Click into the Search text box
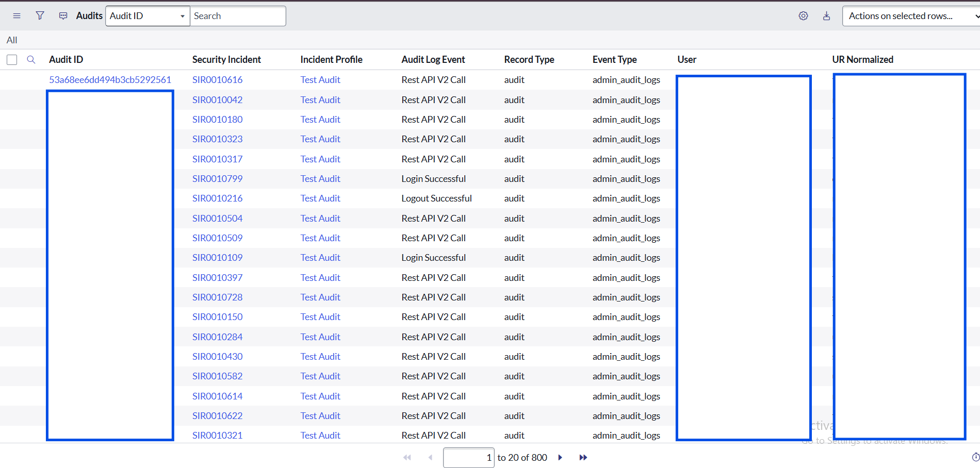The width and height of the screenshot is (980, 468). pyautogui.click(x=238, y=16)
